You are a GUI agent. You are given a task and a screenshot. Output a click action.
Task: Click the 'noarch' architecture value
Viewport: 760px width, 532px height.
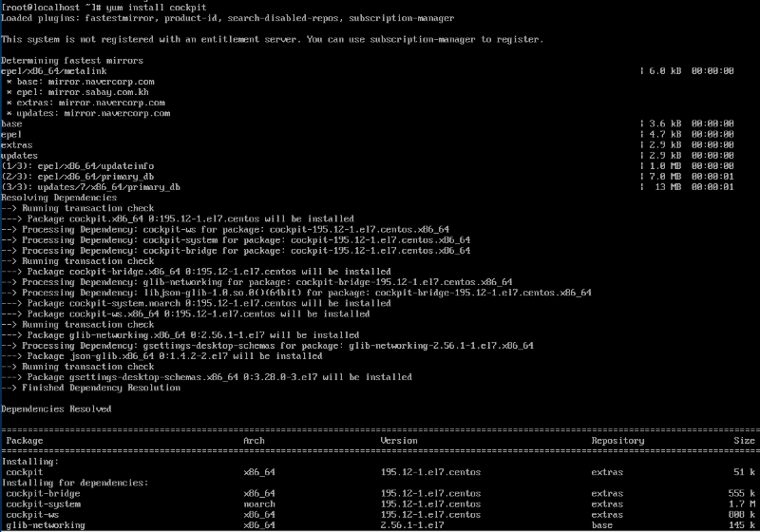259,503
